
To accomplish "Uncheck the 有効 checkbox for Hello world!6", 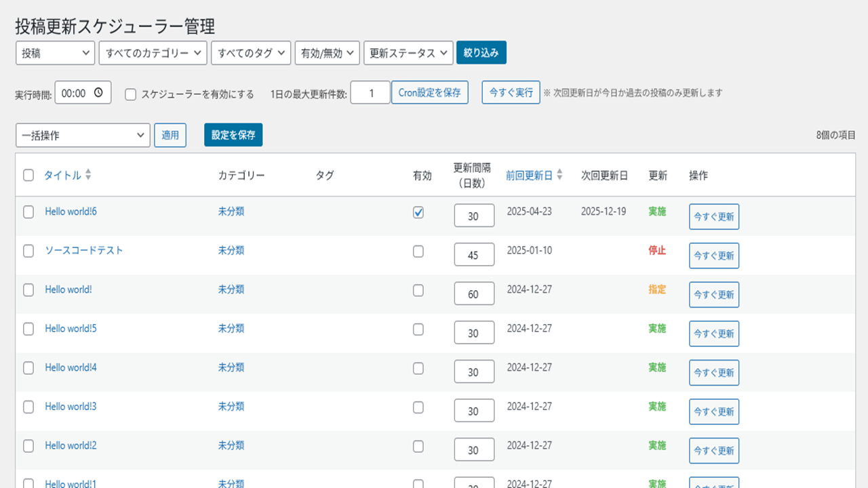I will click(418, 212).
